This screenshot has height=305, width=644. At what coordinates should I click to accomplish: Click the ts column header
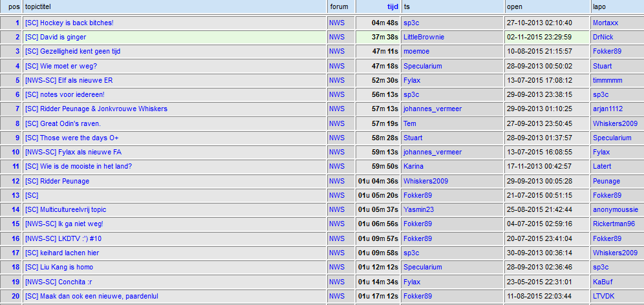(407, 6)
